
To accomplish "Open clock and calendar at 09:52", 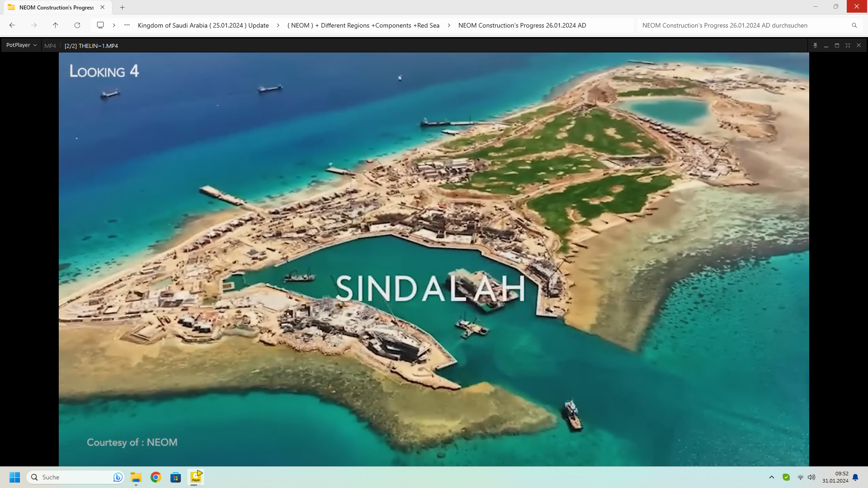I will click(x=835, y=477).
